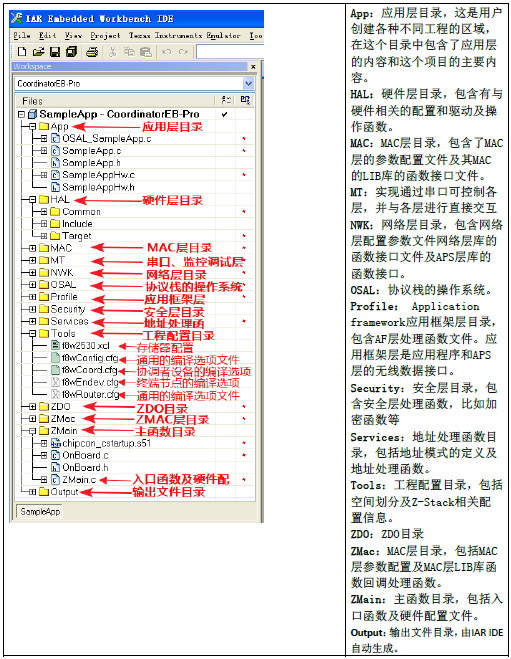Click the HAL folder icon
The height and width of the screenshot is (659, 511).
pyautogui.click(x=44, y=199)
